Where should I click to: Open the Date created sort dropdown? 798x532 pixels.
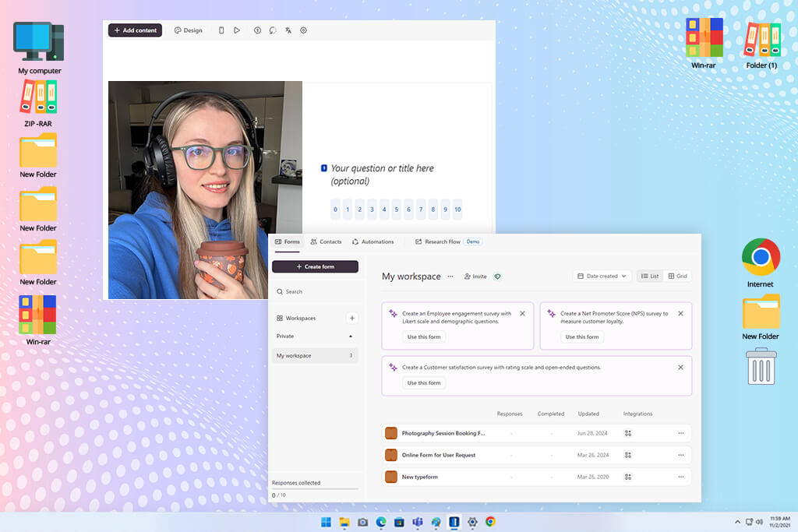pyautogui.click(x=602, y=277)
